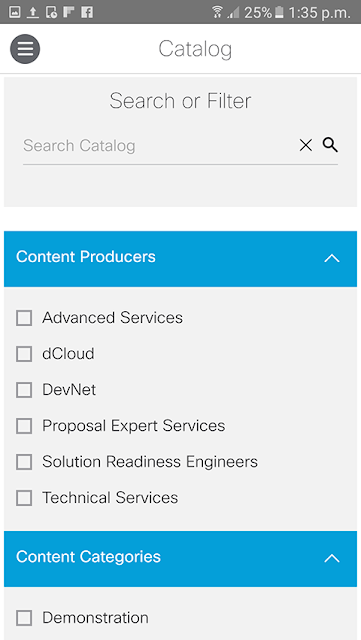
Task: Tap the Wi-Fi signal icon in status bar
Action: 217,12
